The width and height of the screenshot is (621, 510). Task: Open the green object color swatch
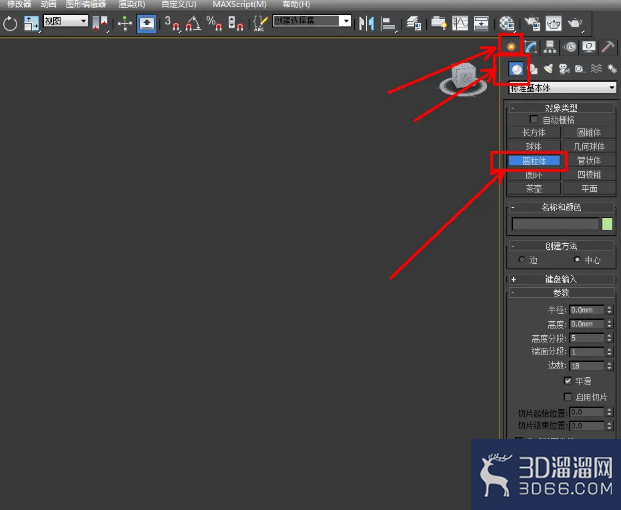pyautogui.click(x=607, y=224)
